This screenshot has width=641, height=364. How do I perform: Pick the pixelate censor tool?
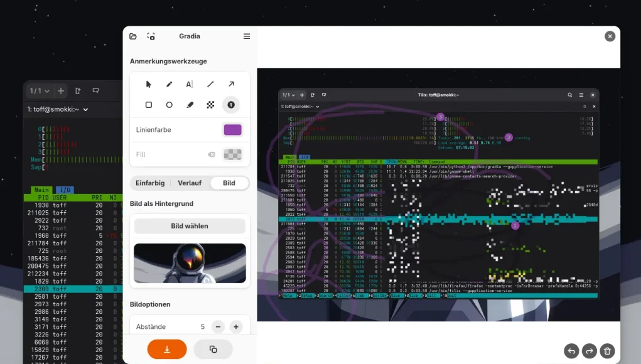tap(210, 105)
